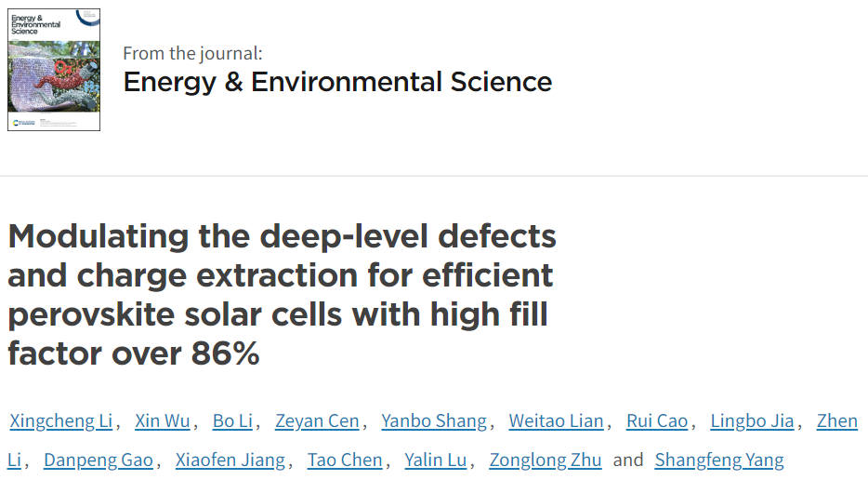
Task: Click author name Yanbo Shang
Action: (x=434, y=421)
